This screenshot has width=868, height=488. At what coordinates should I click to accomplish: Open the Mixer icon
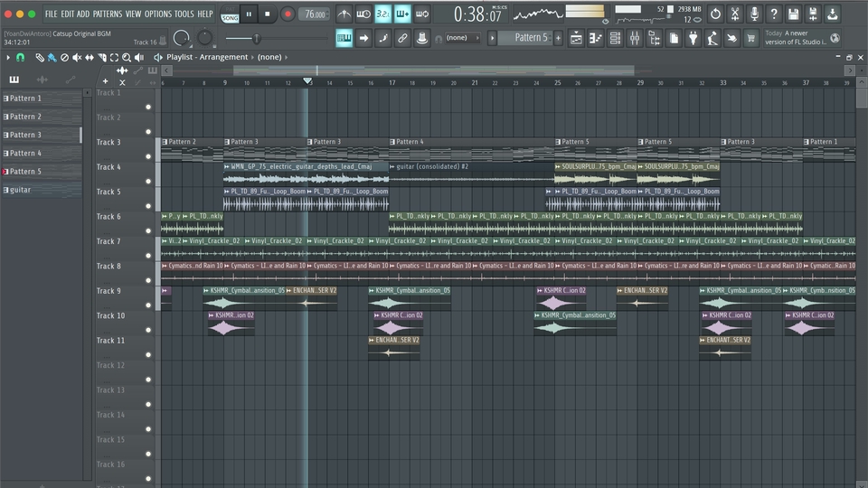(x=635, y=38)
